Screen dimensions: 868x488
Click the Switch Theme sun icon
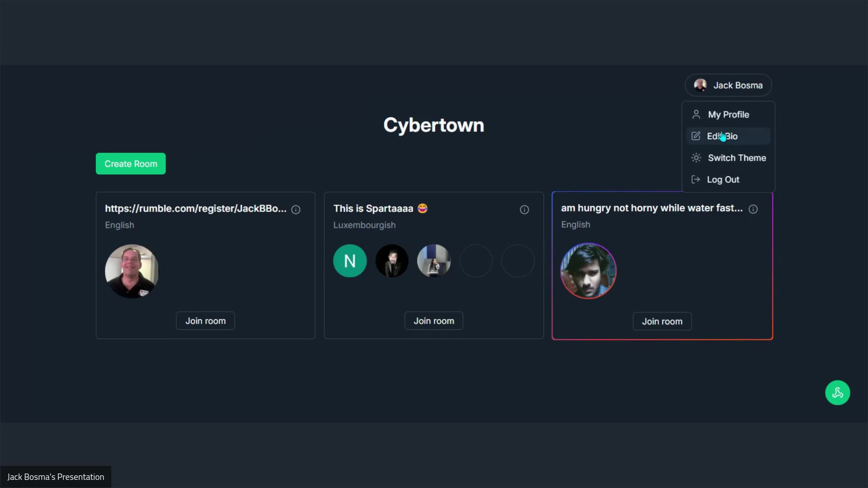(x=696, y=158)
